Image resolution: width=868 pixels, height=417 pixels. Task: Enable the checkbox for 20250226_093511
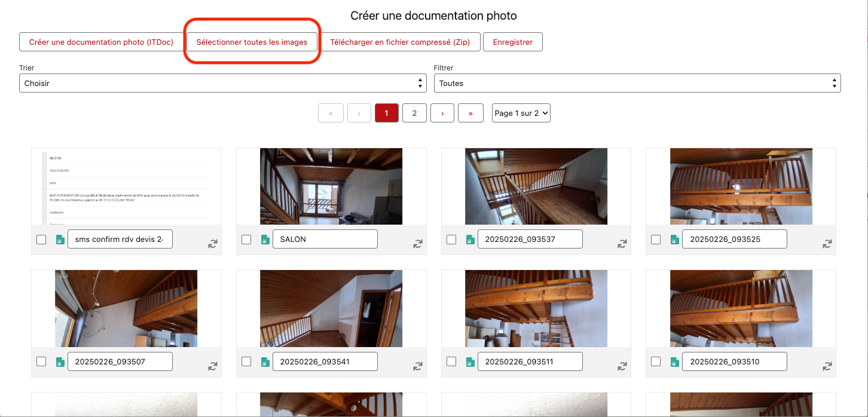(451, 361)
